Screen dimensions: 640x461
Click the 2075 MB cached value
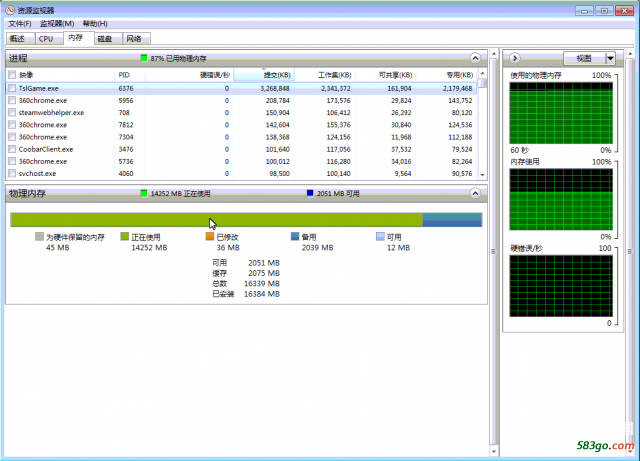coord(264,273)
